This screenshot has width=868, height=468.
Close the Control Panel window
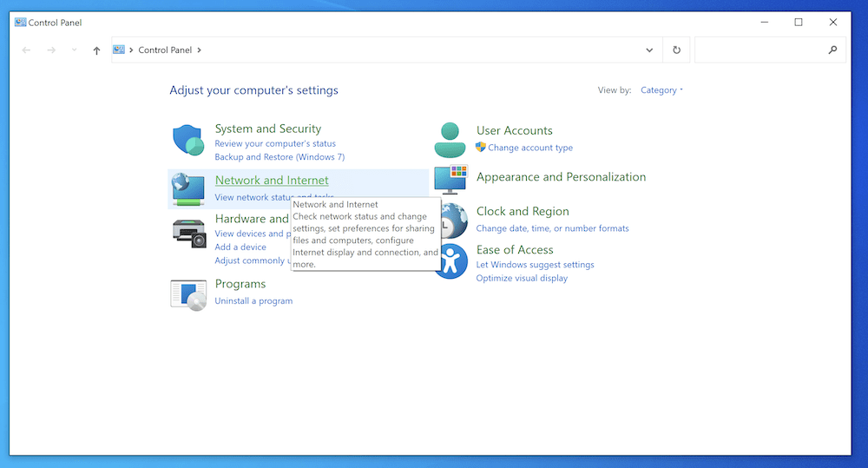pos(833,23)
